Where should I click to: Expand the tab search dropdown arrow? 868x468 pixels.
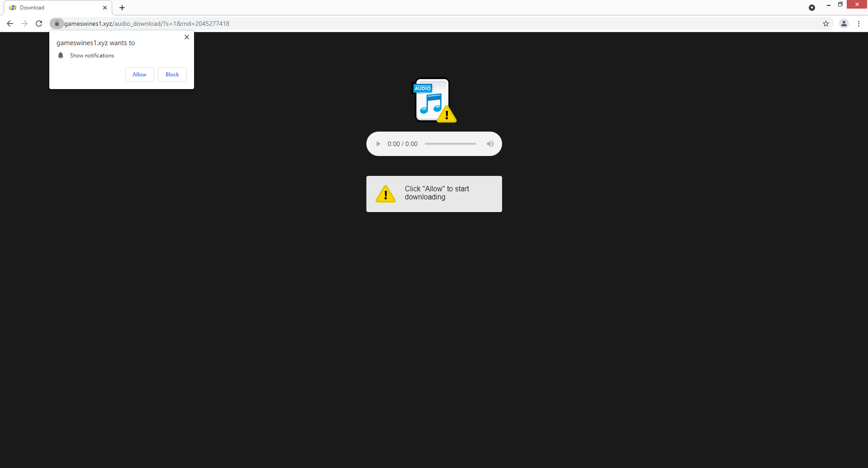[x=811, y=8]
